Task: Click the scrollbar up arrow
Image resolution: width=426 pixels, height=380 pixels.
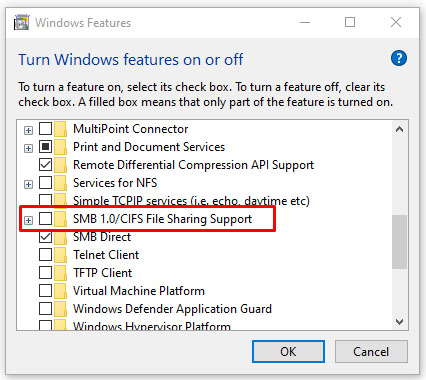Action: tap(399, 129)
